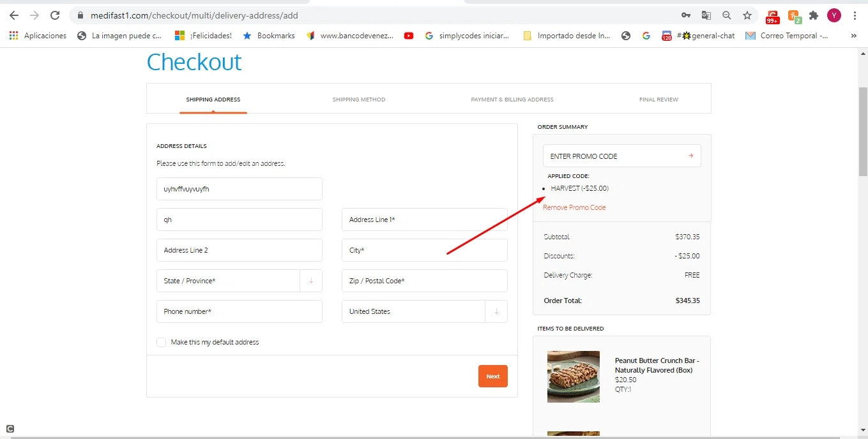Click the translate page icon
This screenshot has width=868, height=439.
click(706, 15)
